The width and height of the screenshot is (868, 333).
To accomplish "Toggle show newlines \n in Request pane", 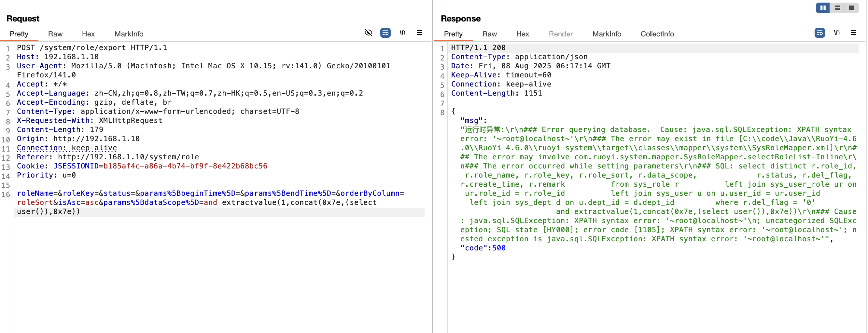I will click(402, 33).
